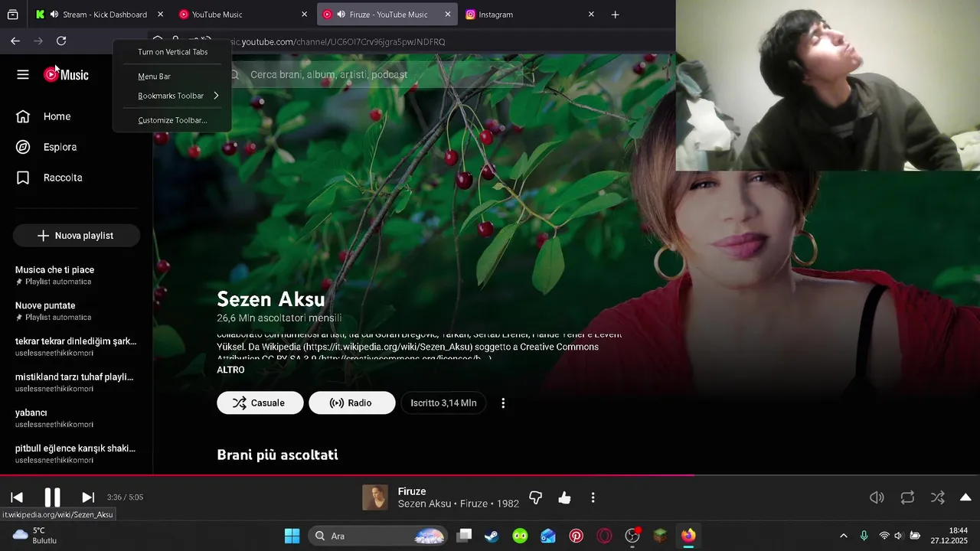980x551 pixels.
Task: Reload the current page
Action: pyautogui.click(x=61, y=41)
